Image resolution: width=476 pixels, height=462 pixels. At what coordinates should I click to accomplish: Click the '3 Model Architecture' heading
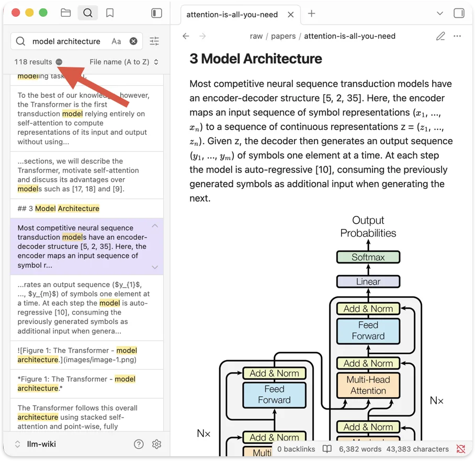point(256,59)
